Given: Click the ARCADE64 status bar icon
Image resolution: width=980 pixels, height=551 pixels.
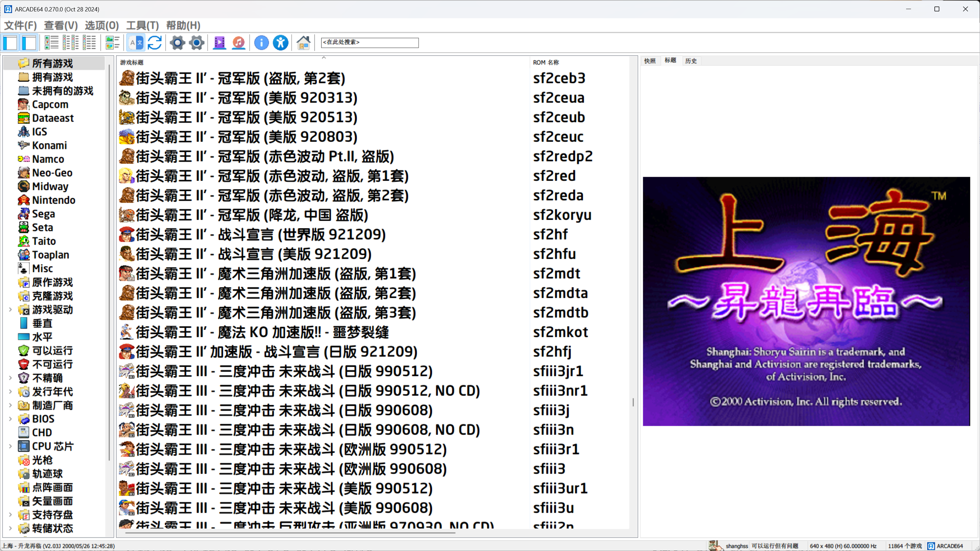Looking at the screenshot, I should point(931,546).
